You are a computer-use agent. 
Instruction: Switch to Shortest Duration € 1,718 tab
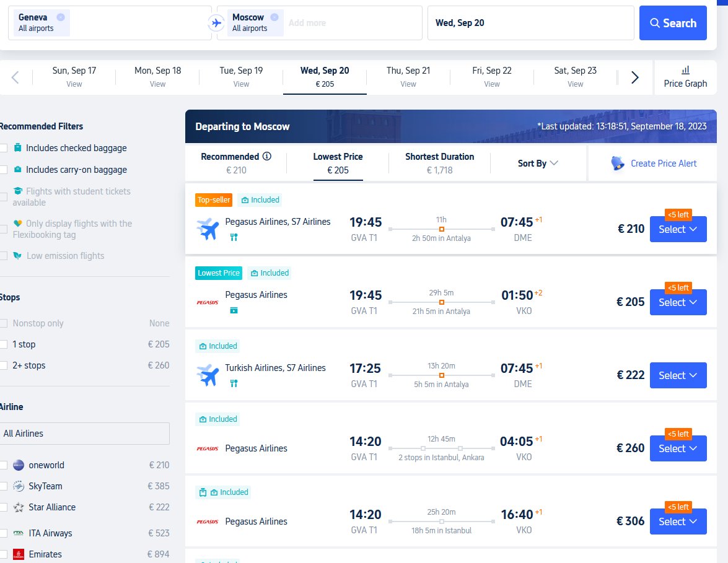coord(440,163)
